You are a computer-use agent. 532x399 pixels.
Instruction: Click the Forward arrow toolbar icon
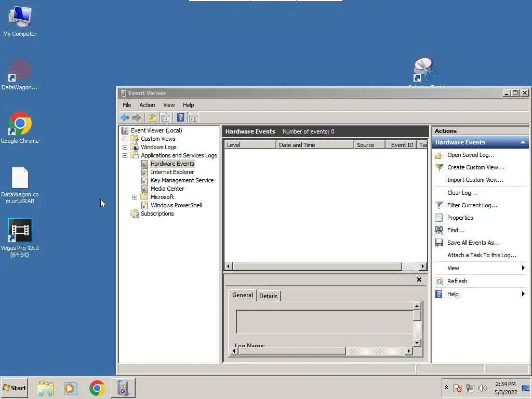[x=137, y=118]
